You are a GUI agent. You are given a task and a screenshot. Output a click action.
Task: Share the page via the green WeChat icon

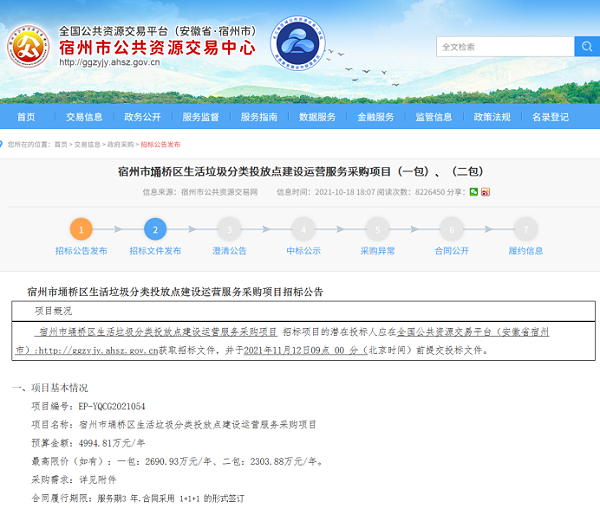pos(474,192)
